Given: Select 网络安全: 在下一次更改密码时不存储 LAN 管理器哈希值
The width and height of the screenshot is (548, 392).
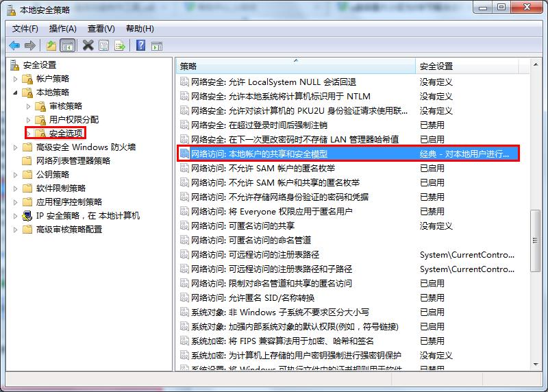Looking at the screenshot, I should pyautogui.click(x=295, y=139).
